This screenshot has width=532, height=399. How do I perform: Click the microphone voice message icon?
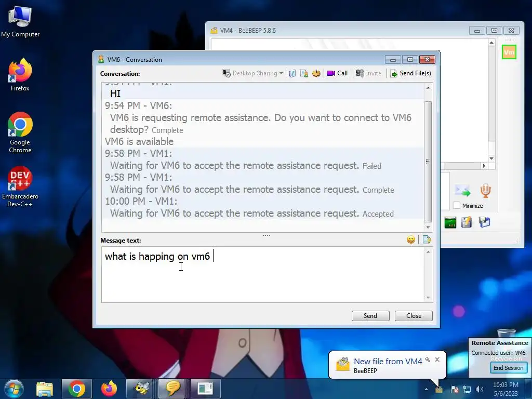[486, 190]
